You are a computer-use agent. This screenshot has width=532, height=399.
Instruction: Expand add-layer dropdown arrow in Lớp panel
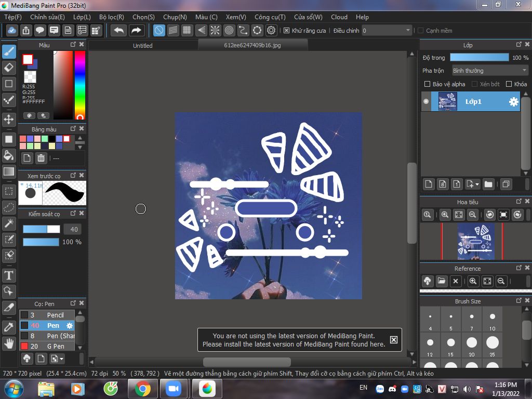477,184
